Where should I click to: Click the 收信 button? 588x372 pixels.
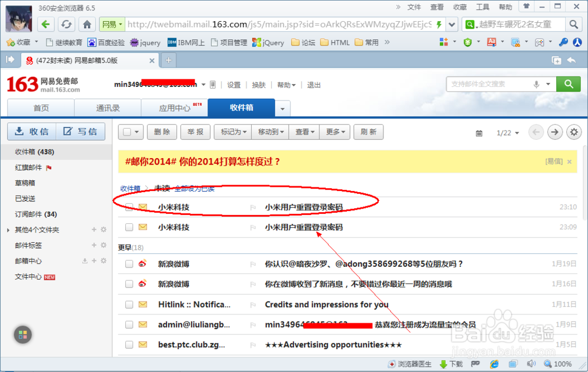click(32, 132)
